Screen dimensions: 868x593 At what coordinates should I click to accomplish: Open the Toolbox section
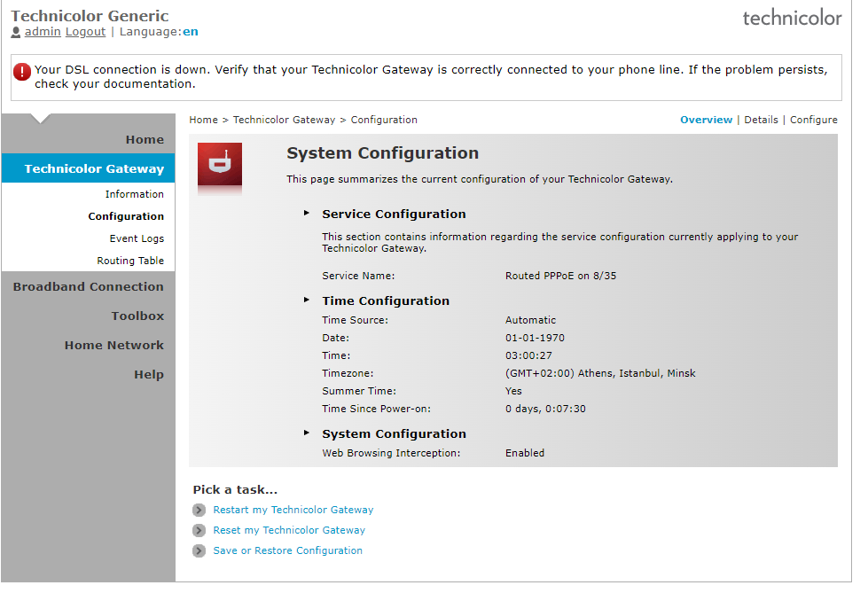(137, 316)
